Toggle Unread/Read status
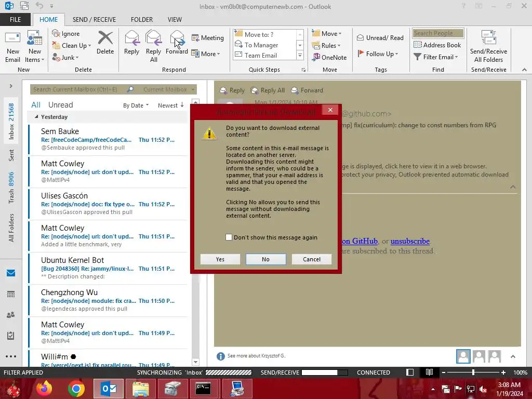 380,37
